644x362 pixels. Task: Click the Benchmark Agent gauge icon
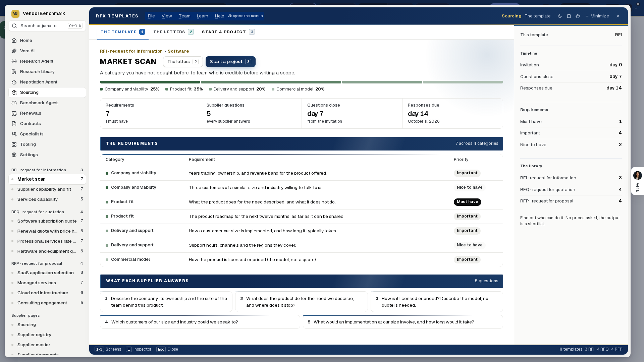click(14, 103)
